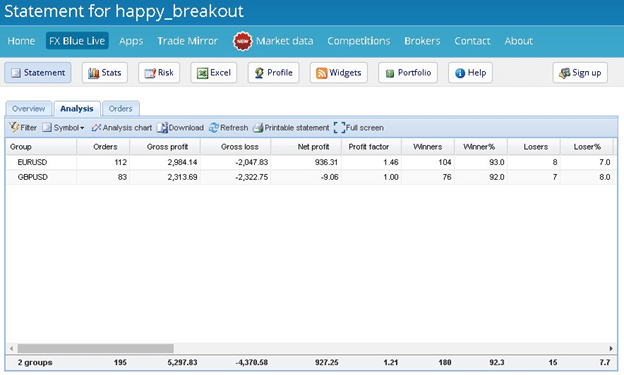Refresh the analysis table
Viewport: 624px width, 375px height.
(x=228, y=127)
